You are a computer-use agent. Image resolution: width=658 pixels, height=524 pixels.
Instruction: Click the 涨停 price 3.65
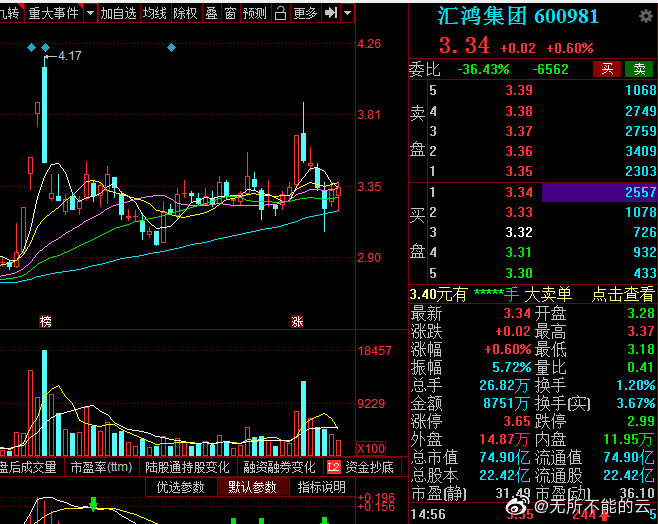click(x=517, y=421)
